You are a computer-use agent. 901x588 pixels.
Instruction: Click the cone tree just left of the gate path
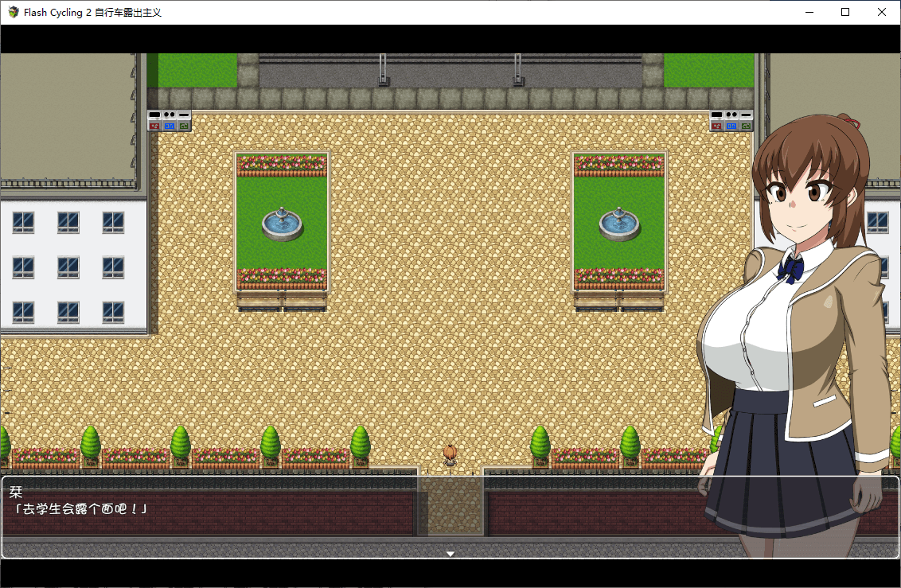[361, 444]
